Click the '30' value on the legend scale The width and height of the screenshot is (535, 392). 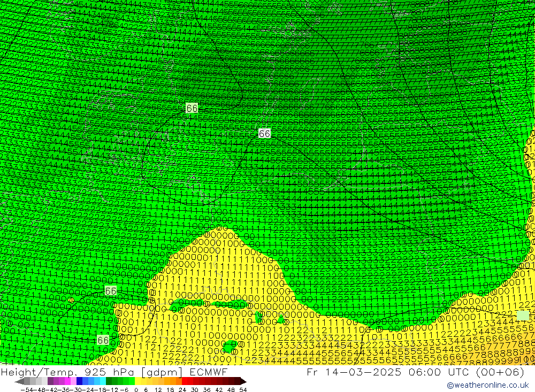(x=195, y=390)
